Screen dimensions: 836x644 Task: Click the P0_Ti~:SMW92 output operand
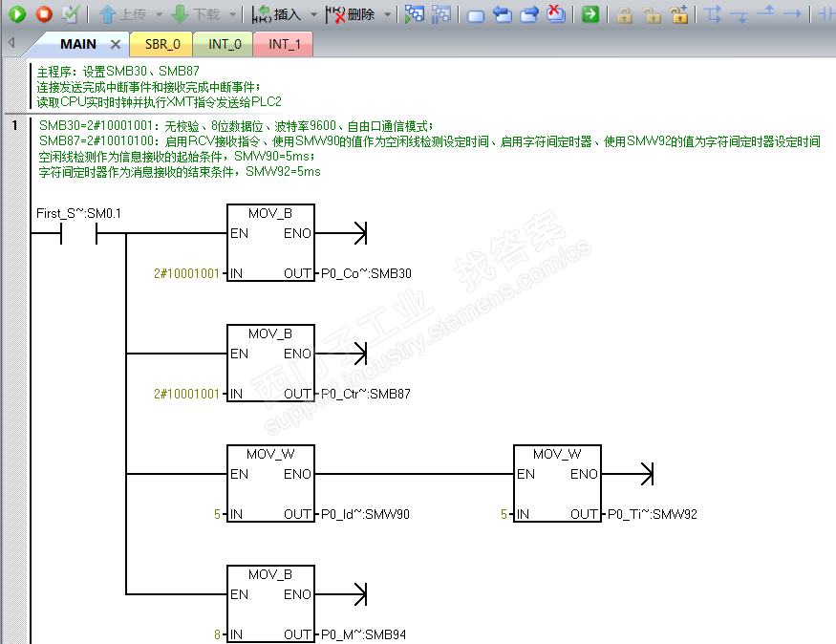(x=652, y=514)
